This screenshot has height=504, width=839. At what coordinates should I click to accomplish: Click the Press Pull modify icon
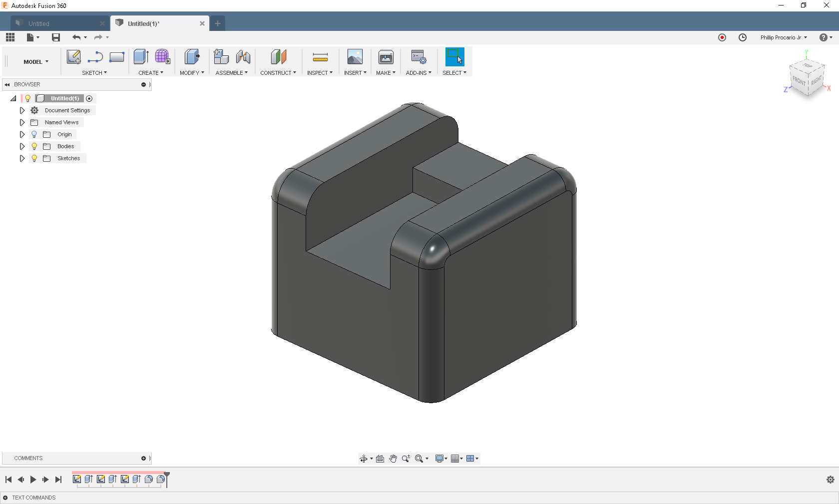[192, 57]
